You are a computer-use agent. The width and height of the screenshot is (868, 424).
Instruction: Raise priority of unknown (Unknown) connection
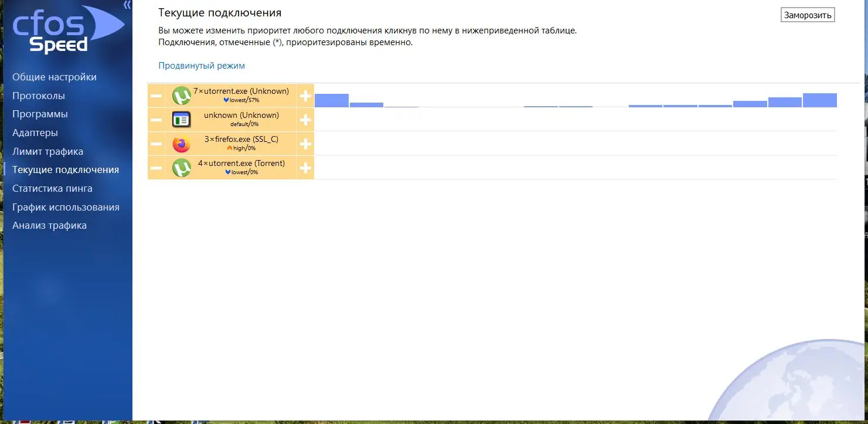305,120
